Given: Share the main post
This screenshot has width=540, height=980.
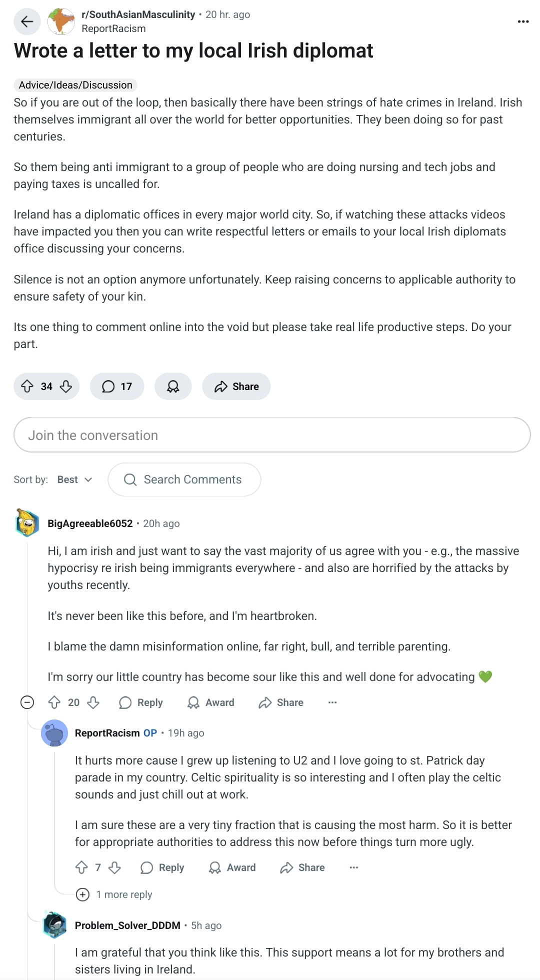Looking at the screenshot, I should pyautogui.click(x=236, y=386).
